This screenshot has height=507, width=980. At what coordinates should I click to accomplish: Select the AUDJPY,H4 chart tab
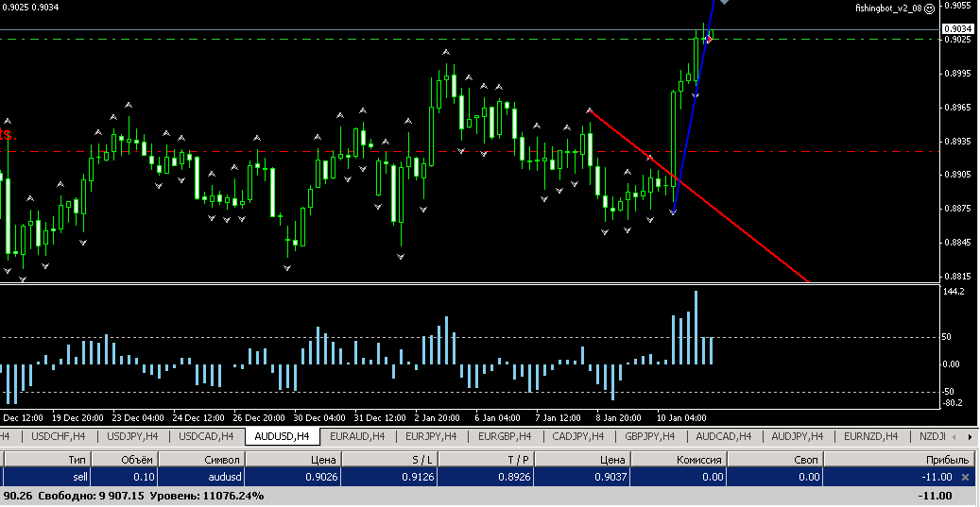[798, 436]
